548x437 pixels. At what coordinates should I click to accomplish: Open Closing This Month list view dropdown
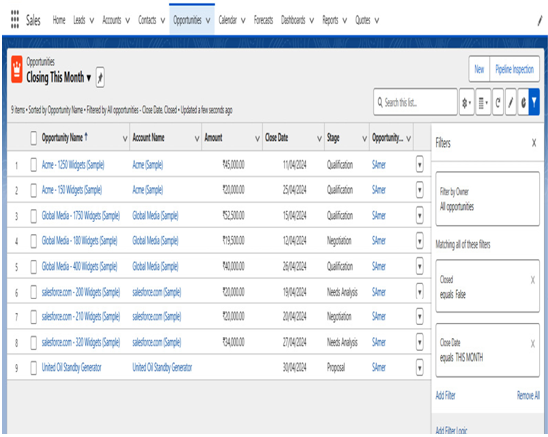pyautogui.click(x=89, y=78)
